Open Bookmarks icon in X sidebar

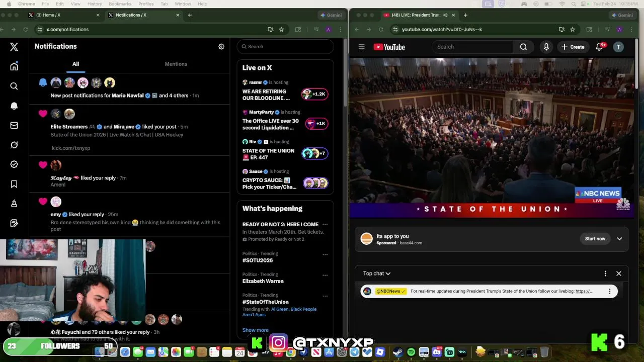pyautogui.click(x=14, y=184)
